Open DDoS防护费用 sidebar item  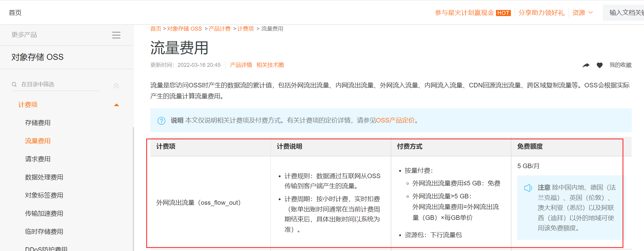(x=46, y=249)
